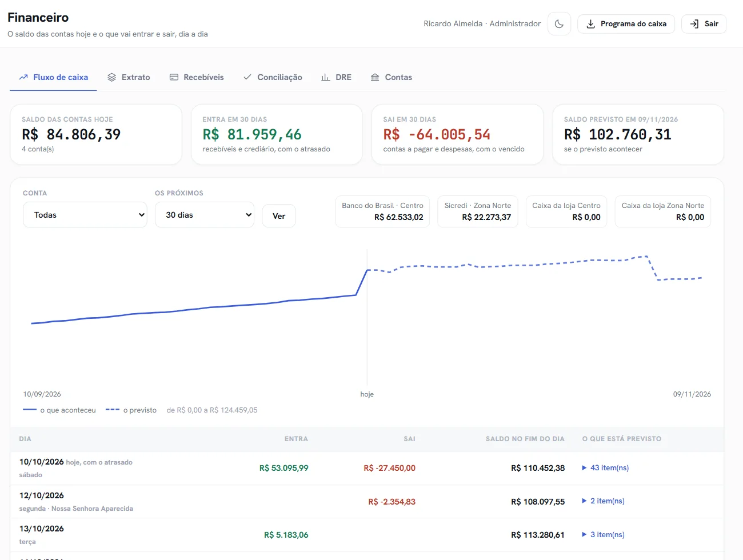Click the R$ -2.354,83 outgoing amount
Screen dimensions: 743x560
pyautogui.click(x=392, y=502)
